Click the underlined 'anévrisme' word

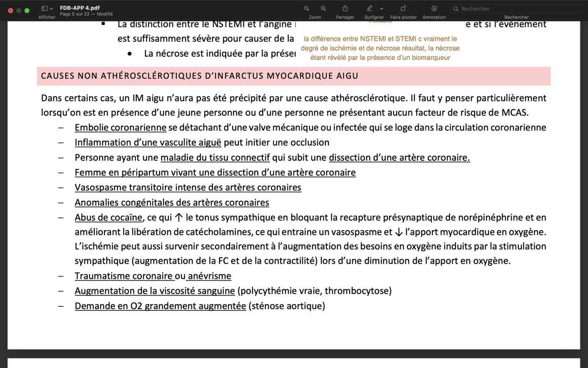209,276
